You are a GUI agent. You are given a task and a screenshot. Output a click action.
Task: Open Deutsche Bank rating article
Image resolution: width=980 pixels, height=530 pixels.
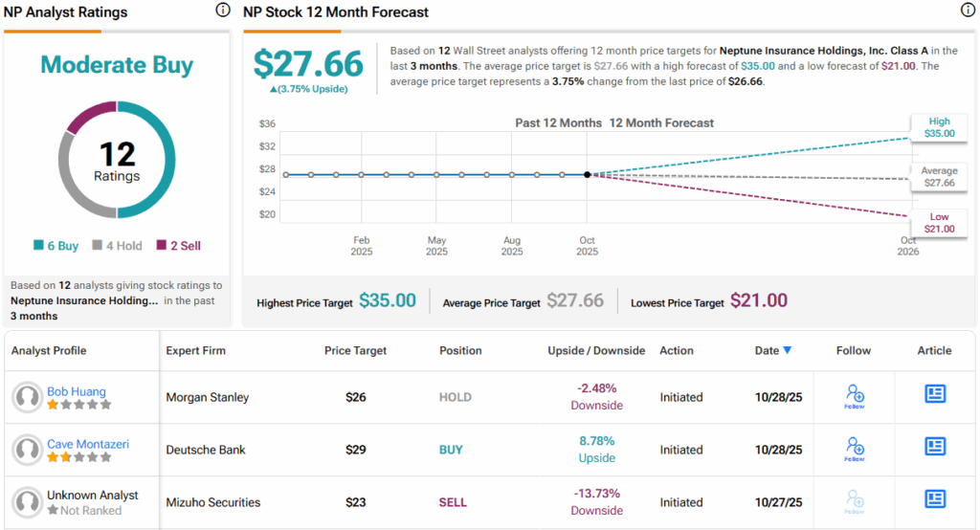(x=935, y=447)
